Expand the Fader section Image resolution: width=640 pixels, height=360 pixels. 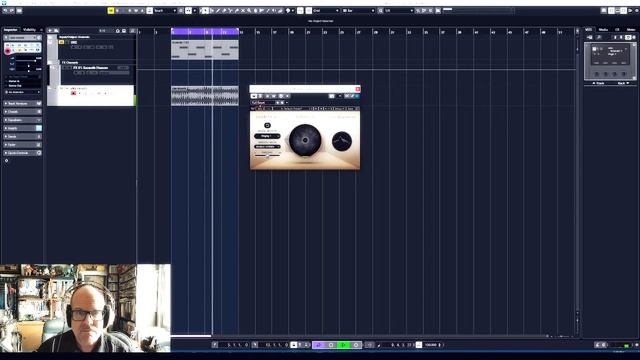pyautogui.click(x=22, y=144)
